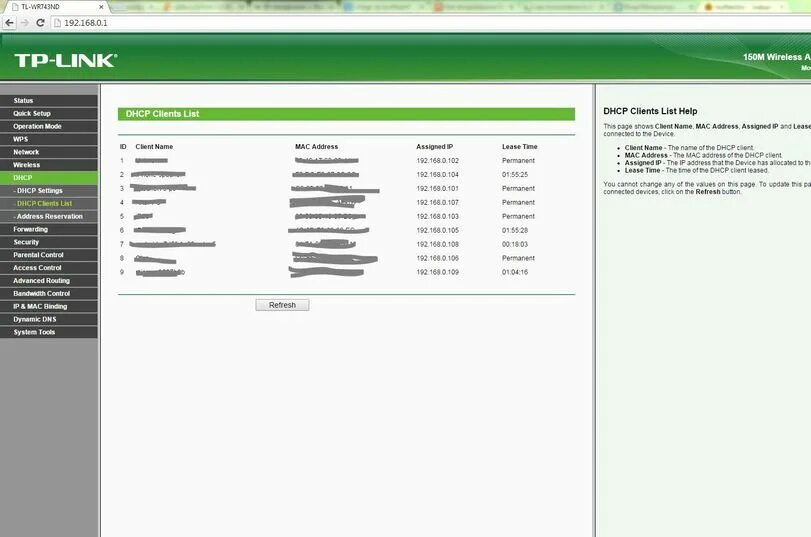Open the Security section
811x537 pixels.
point(49,242)
